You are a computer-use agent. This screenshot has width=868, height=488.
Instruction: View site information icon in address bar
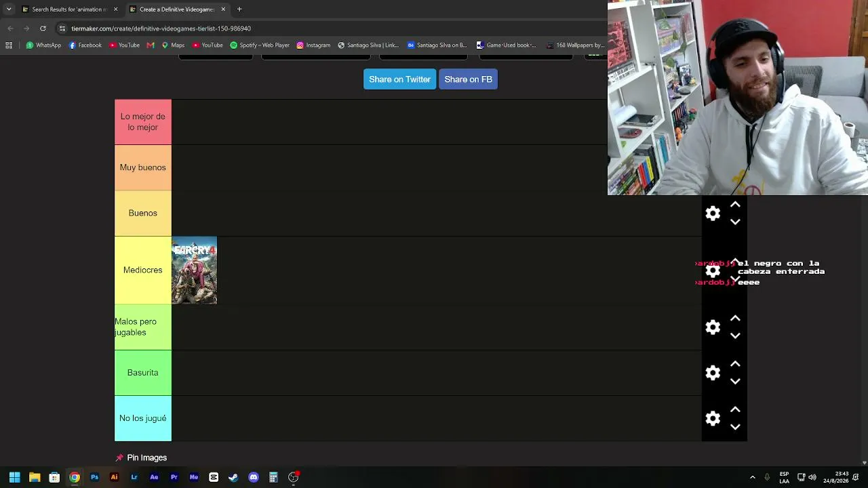click(x=62, y=28)
